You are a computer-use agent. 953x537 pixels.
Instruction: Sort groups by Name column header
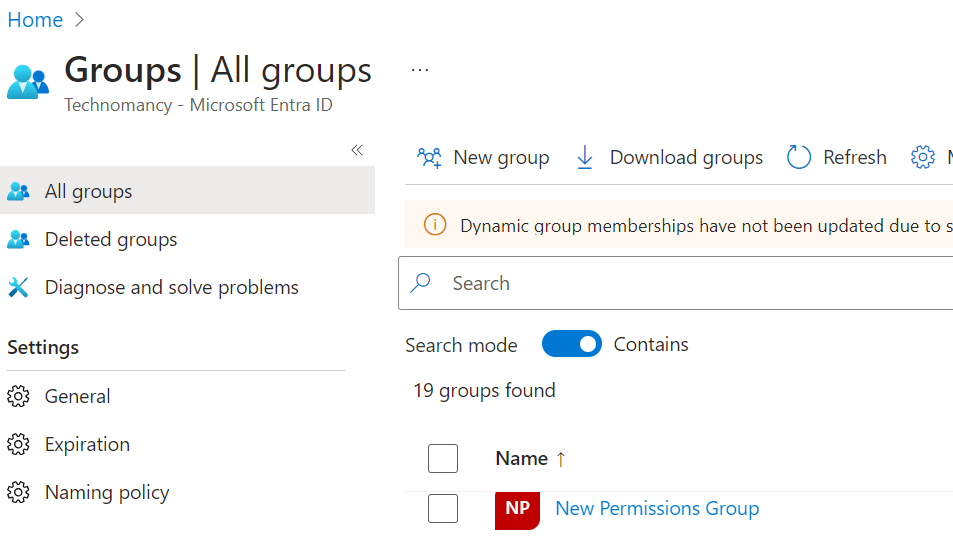(522, 458)
